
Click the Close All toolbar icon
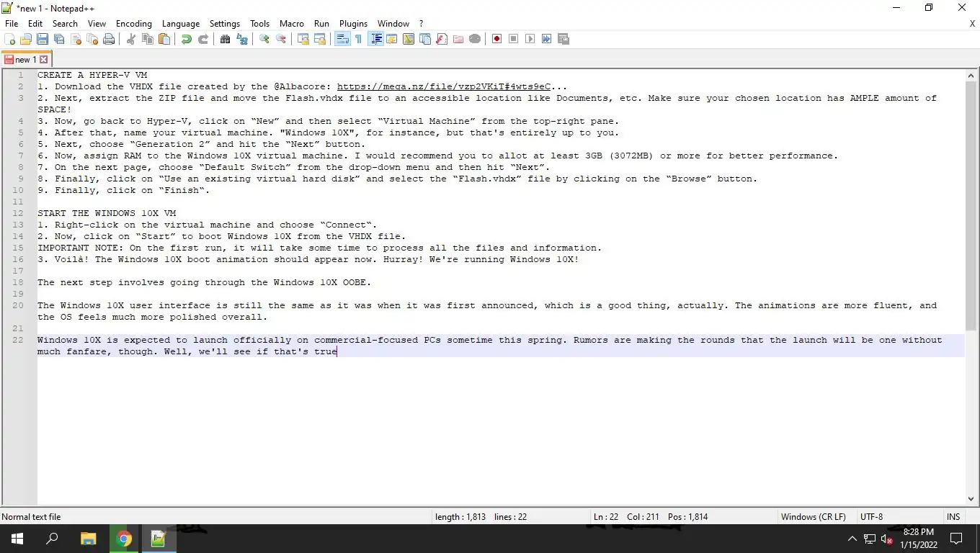click(x=92, y=39)
